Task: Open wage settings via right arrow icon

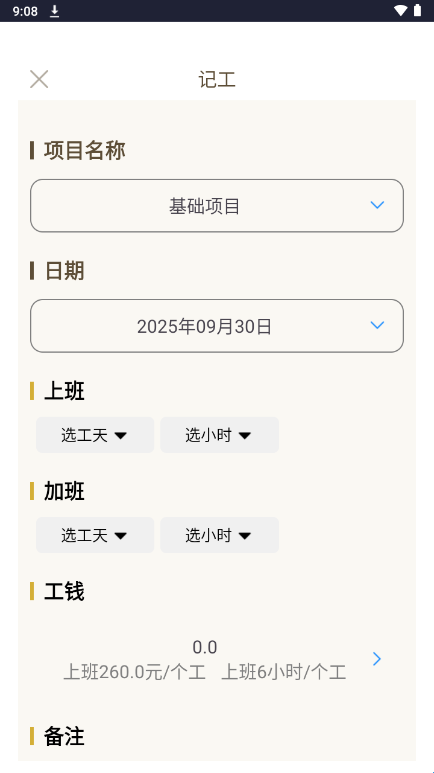Action: [x=377, y=659]
